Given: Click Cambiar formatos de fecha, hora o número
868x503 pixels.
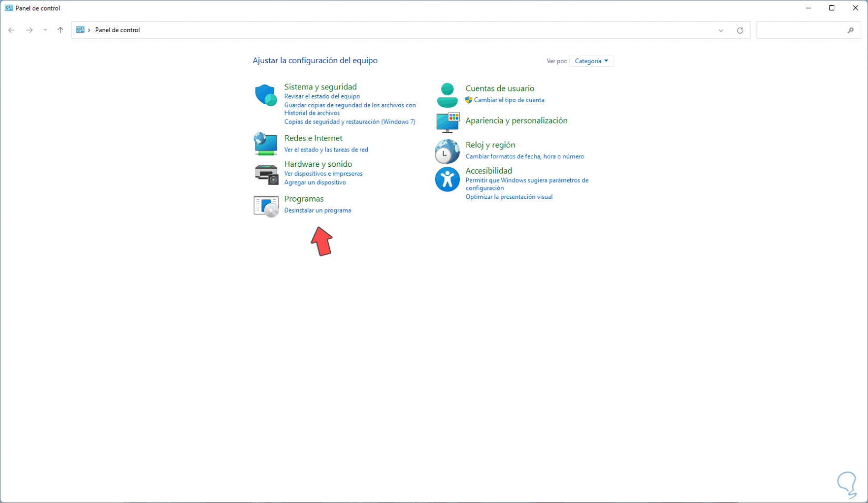Looking at the screenshot, I should (x=524, y=156).
